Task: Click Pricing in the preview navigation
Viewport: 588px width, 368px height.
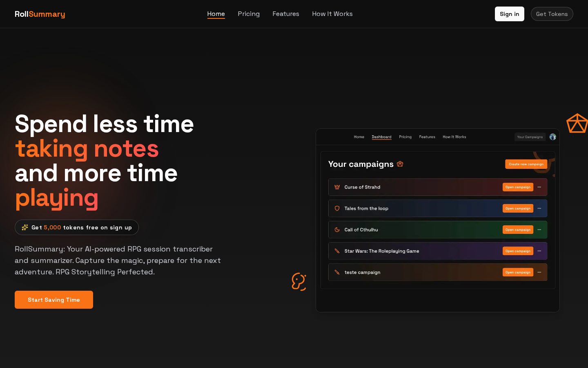Action: (x=405, y=137)
